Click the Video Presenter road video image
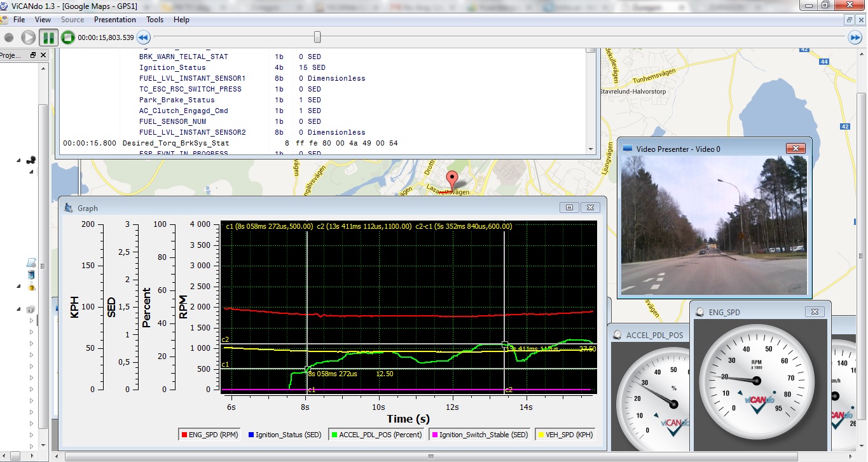 [714, 225]
